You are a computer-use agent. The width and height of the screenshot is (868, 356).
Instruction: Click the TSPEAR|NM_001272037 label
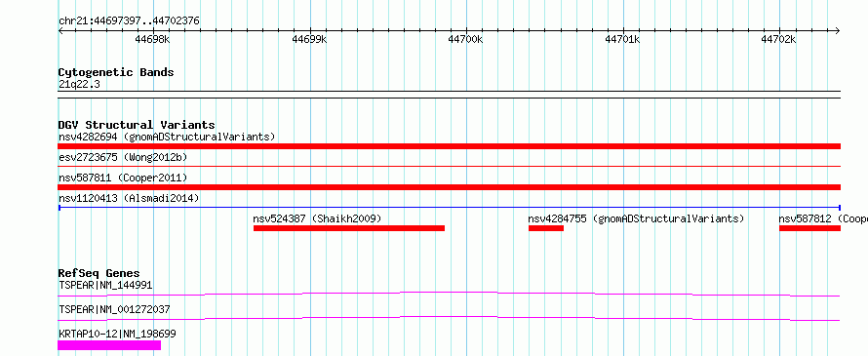coord(114,309)
